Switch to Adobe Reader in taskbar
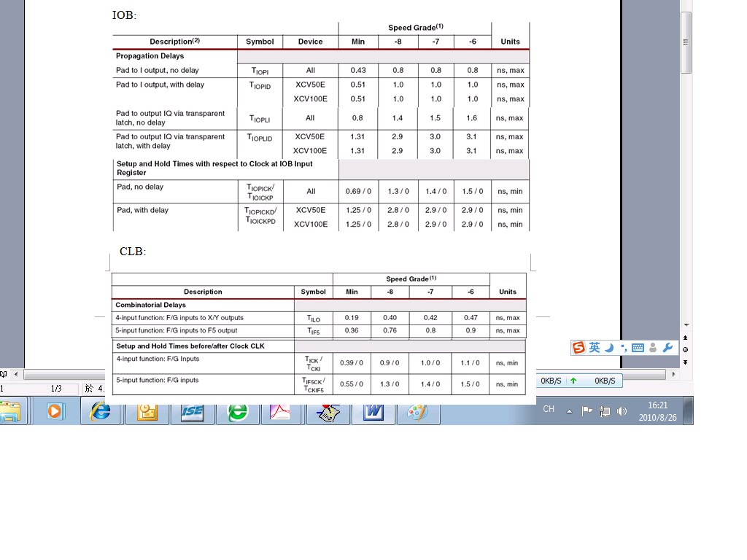Image resolution: width=747 pixels, height=560 pixels. point(282,411)
